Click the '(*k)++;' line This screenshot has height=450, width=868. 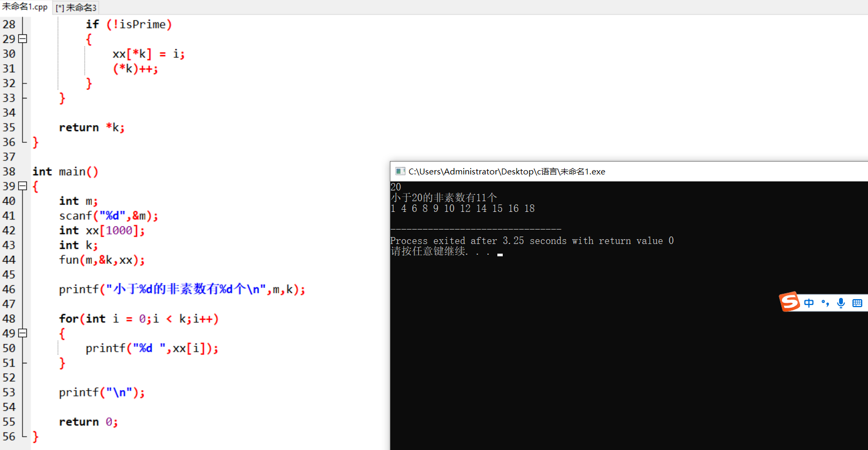(135, 68)
